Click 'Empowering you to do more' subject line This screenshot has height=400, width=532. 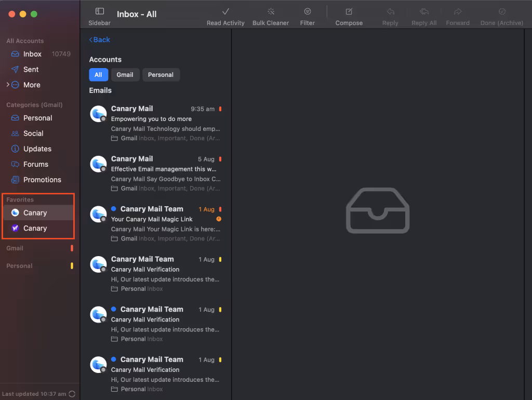coord(151,119)
